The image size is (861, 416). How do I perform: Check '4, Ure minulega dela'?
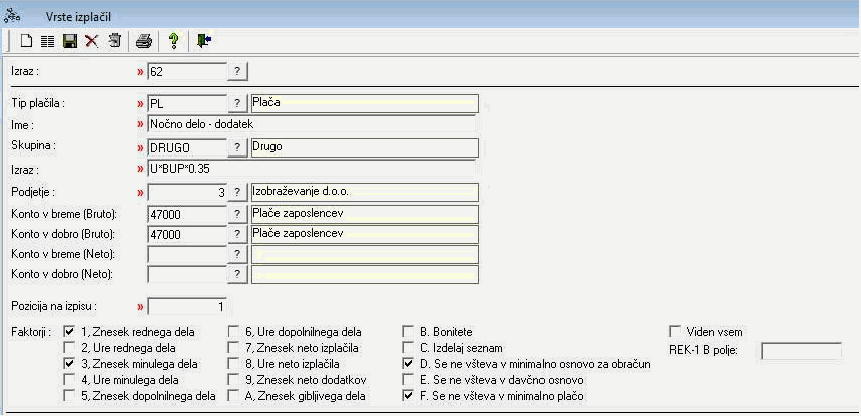pos(69,379)
